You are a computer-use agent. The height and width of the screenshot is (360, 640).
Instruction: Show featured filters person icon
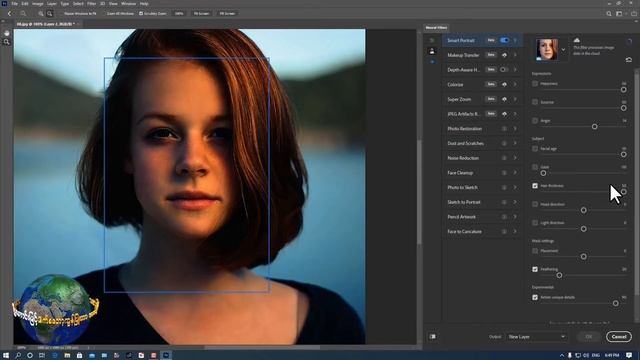pyautogui.click(x=432, y=51)
